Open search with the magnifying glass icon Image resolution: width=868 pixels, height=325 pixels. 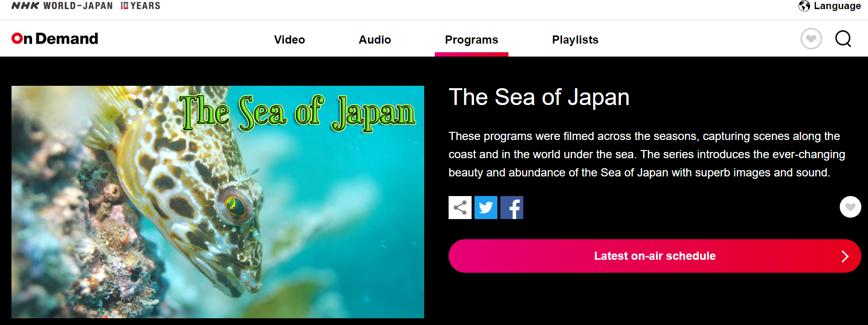[x=843, y=39]
